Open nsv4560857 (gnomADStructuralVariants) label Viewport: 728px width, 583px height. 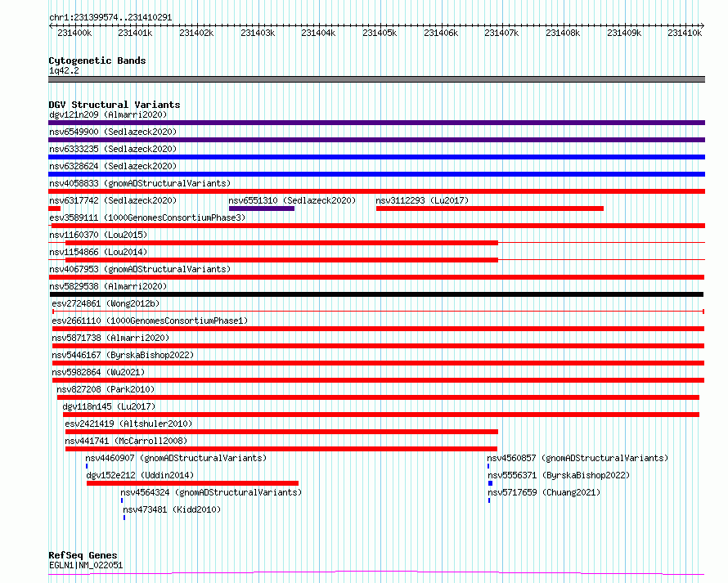pos(577,458)
